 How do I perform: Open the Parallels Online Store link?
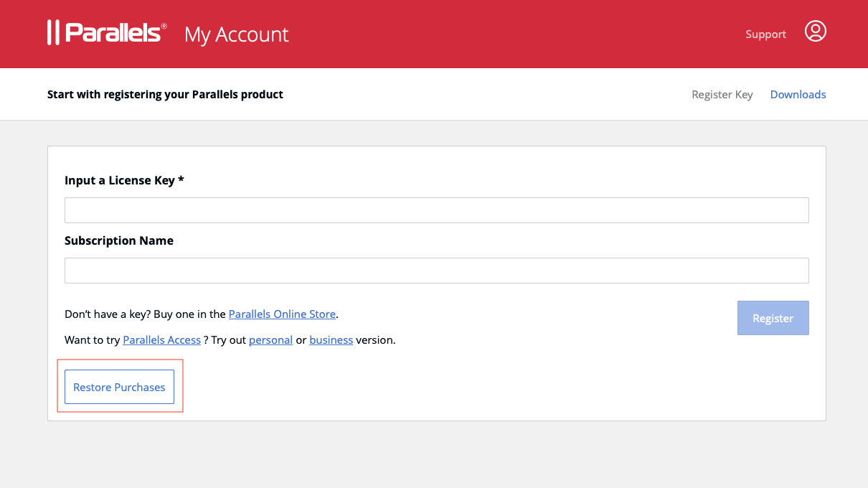(282, 314)
